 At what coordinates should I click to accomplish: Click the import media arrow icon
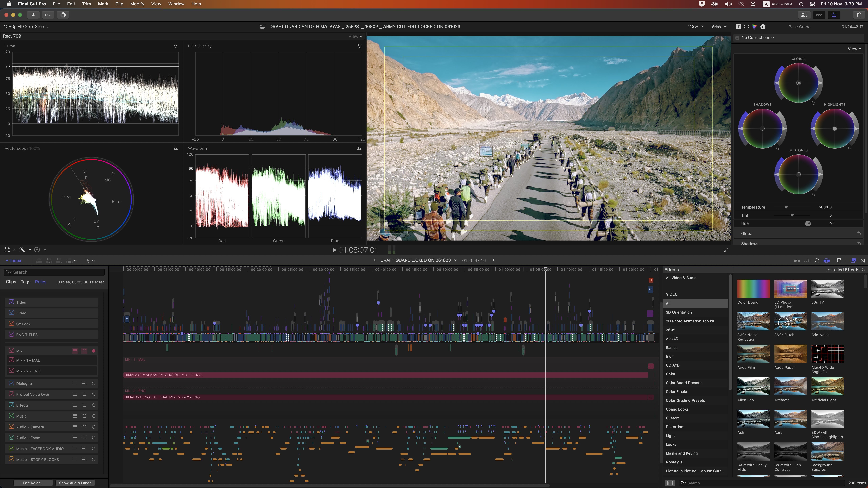click(33, 15)
